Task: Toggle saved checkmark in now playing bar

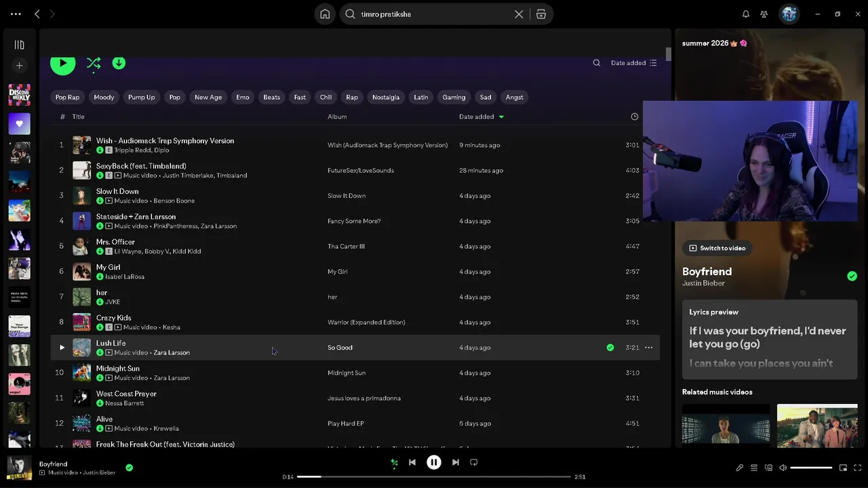Action: (x=129, y=468)
